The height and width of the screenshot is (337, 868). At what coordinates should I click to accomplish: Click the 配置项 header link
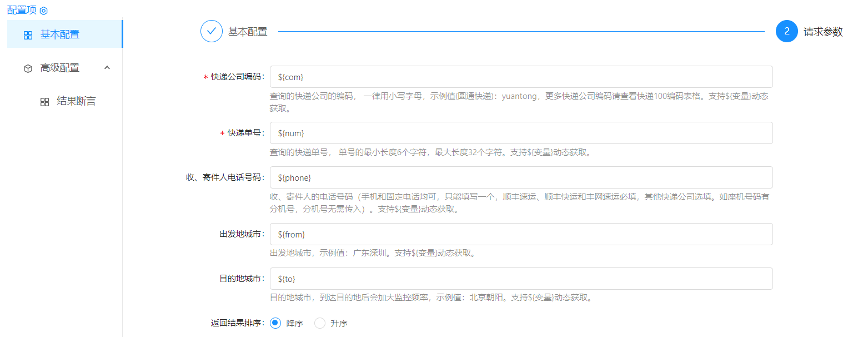click(x=22, y=11)
